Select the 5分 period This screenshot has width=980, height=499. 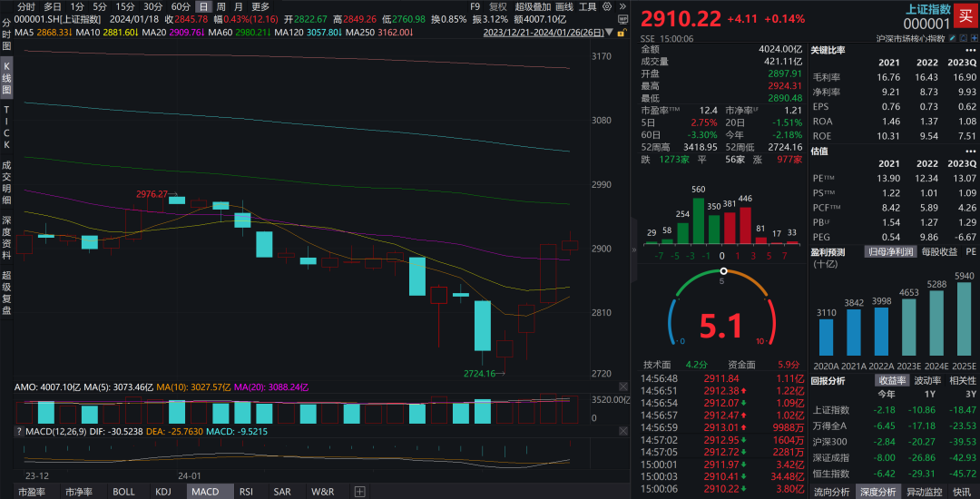click(x=100, y=6)
